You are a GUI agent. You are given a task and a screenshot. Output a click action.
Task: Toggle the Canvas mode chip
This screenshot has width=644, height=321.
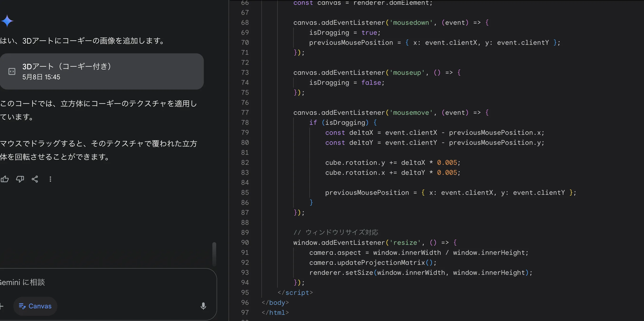pos(35,306)
